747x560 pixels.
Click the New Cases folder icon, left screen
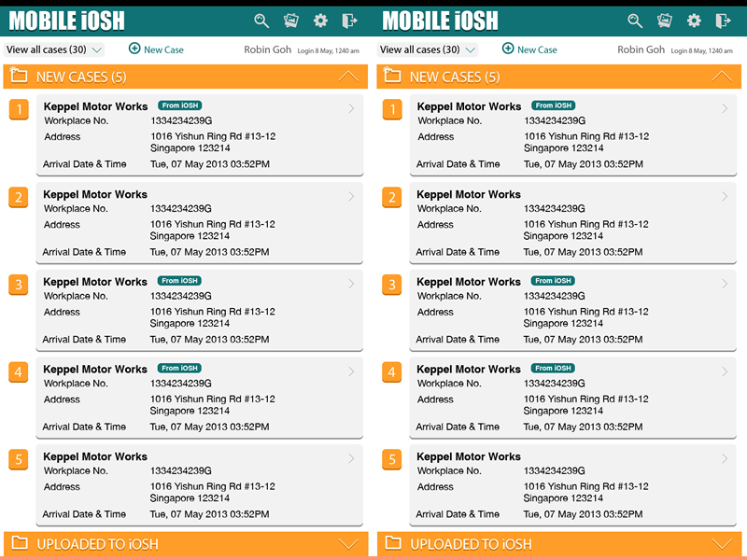pos(19,76)
